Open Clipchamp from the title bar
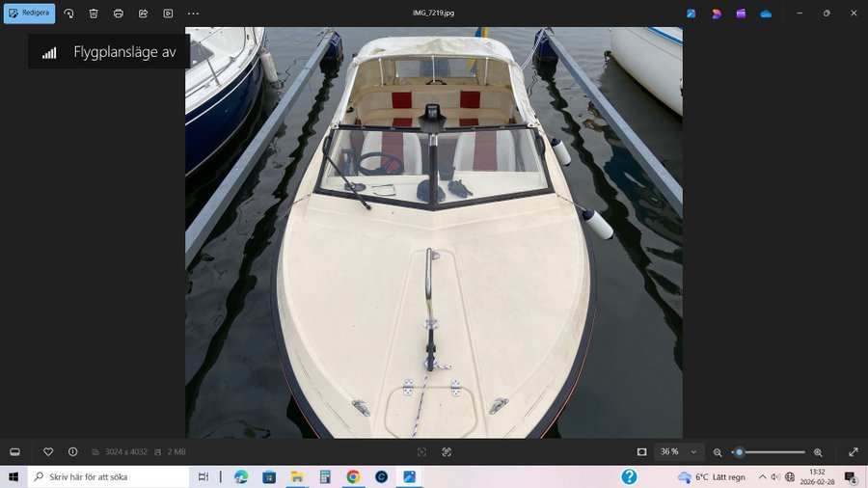 (x=741, y=14)
